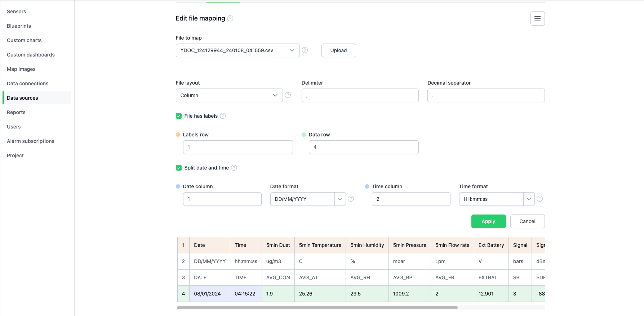Click help icon beside File layout dropdown
The image size is (644, 316).
tap(288, 95)
